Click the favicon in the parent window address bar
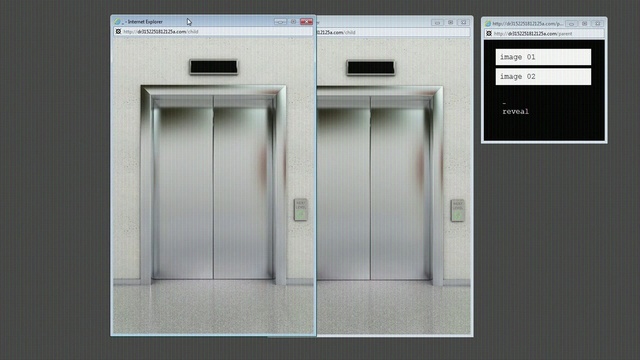 point(489,33)
